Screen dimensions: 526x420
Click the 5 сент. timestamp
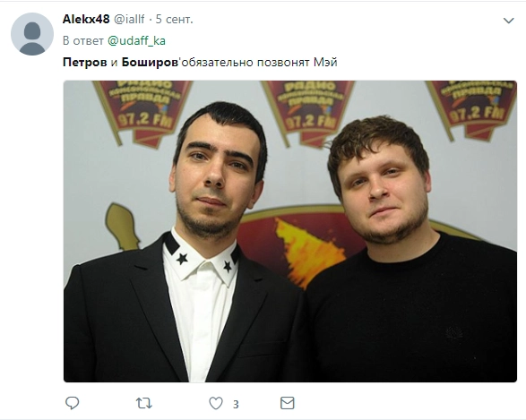point(175,19)
